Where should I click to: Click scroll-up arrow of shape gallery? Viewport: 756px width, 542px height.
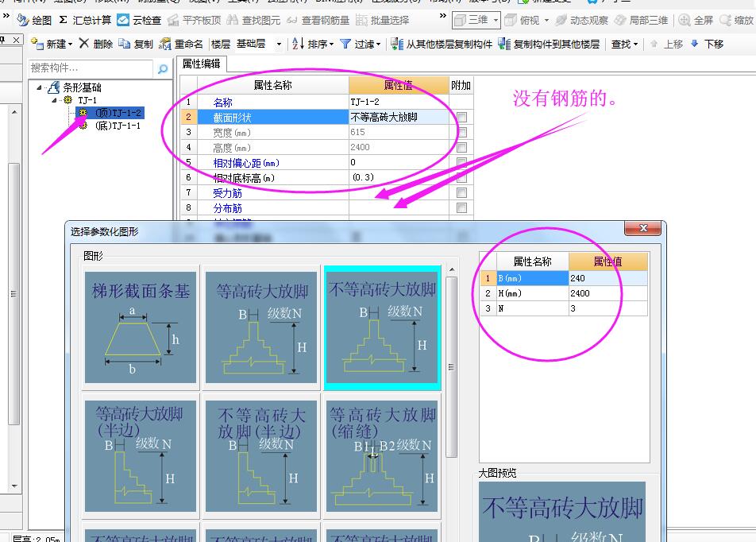452,269
